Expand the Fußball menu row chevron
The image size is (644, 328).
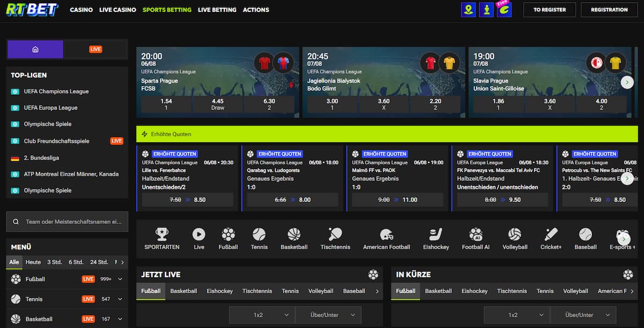(x=120, y=279)
